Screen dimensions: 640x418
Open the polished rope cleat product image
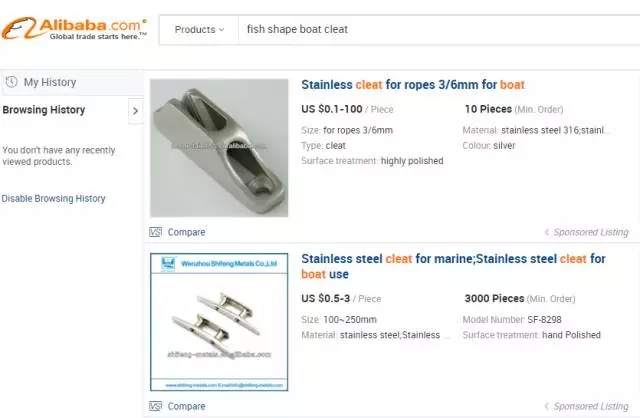219,148
